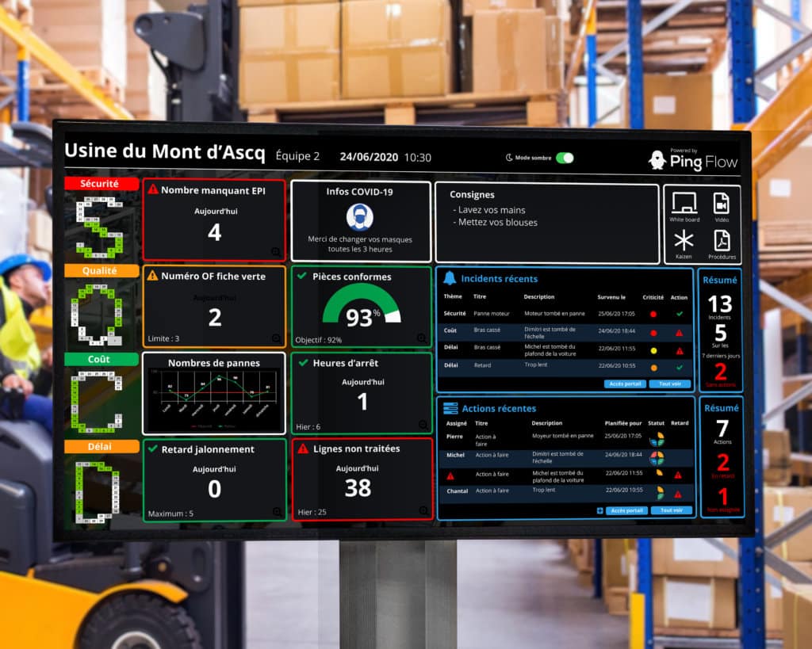Click Accès portail under Actions récentes
Screen dimensions: 812x649
click(x=626, y=511)
